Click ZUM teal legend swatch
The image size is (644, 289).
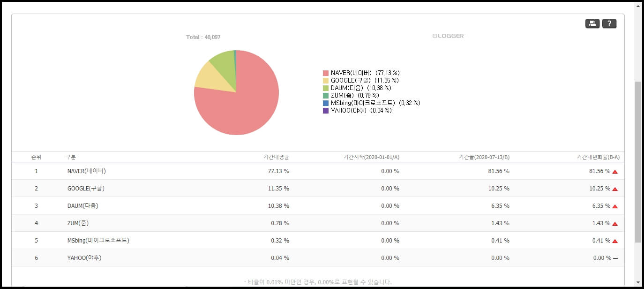(x=326, y=96)
